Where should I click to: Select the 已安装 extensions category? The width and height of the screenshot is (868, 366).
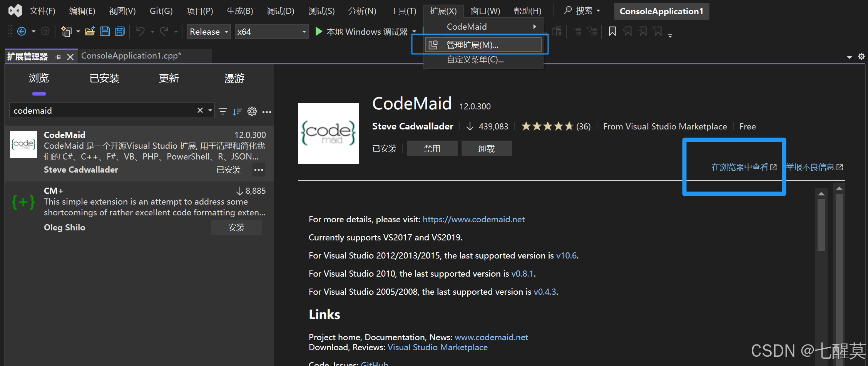[104, 78]
